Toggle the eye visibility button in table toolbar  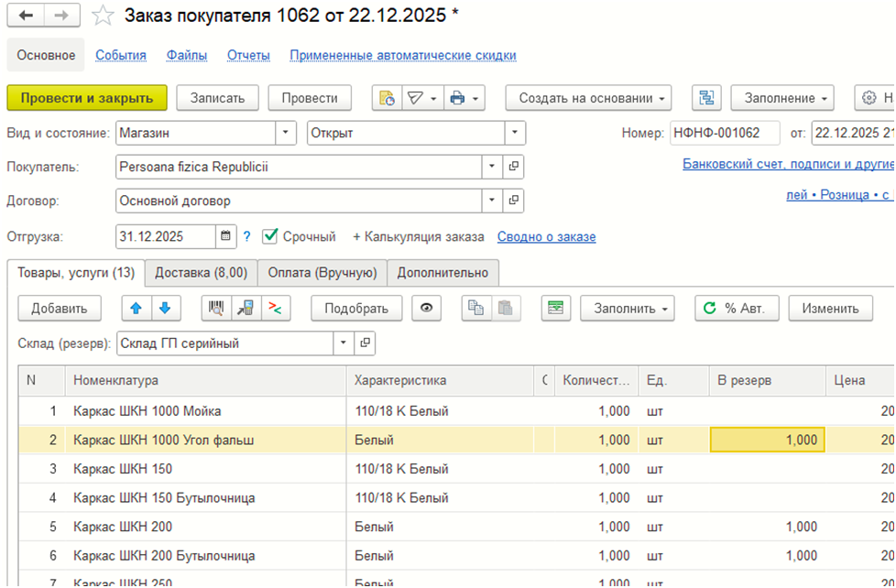426,309
